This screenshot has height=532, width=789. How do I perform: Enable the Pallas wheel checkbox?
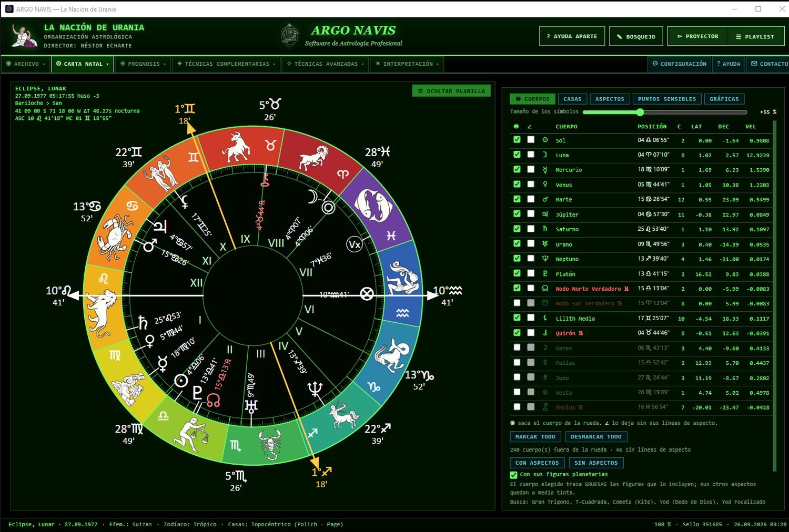(x=517, y=362)
